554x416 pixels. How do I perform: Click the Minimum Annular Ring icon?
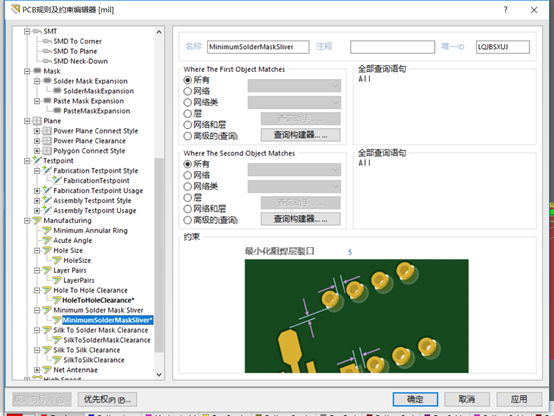pyautogui.click(x=47, y=230)
